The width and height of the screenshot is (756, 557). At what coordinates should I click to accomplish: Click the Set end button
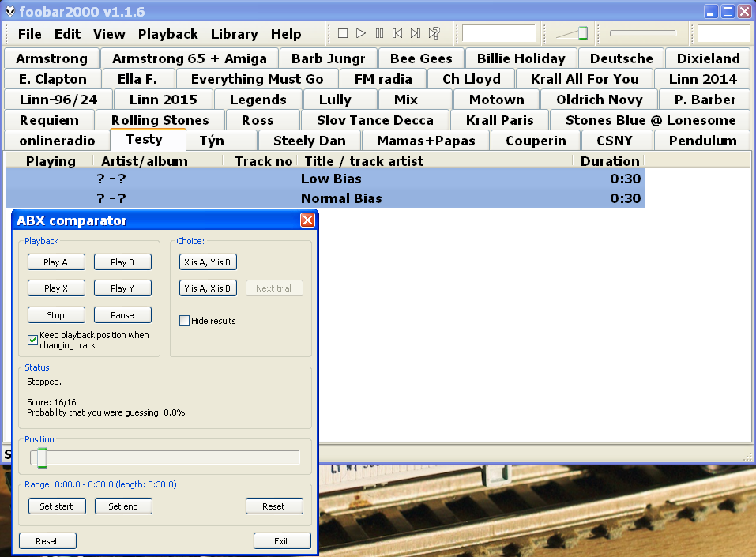pos(123,506)
